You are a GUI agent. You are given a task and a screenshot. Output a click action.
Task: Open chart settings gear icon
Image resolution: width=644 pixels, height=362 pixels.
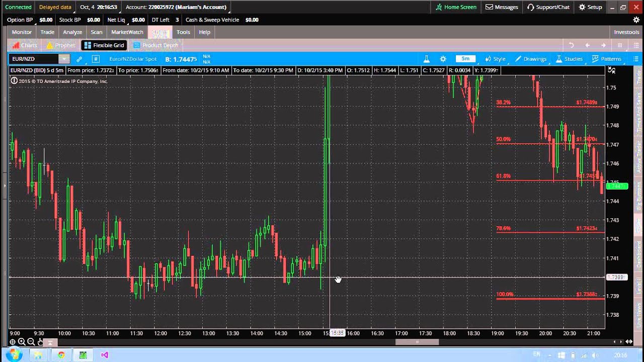coord(443,59)
